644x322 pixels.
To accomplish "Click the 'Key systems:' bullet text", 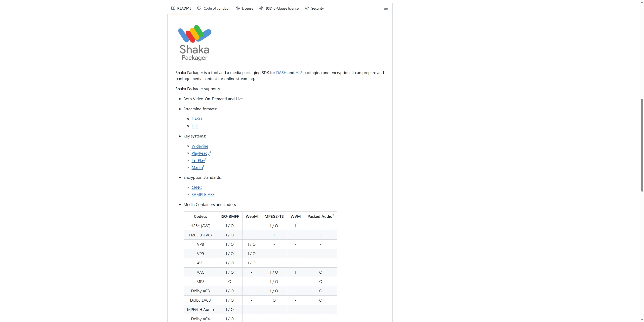I will pyautogui.click(x=194, y=136).
